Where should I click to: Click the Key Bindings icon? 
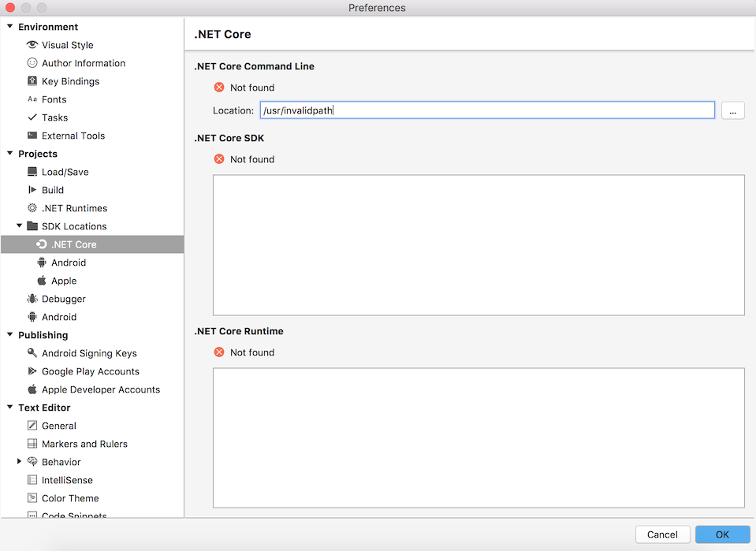[x=32, y=81]
